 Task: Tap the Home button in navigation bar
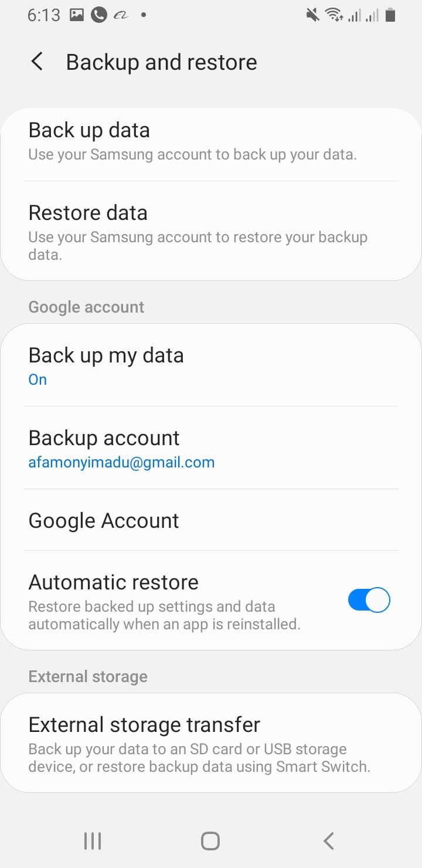click(210, 841)
